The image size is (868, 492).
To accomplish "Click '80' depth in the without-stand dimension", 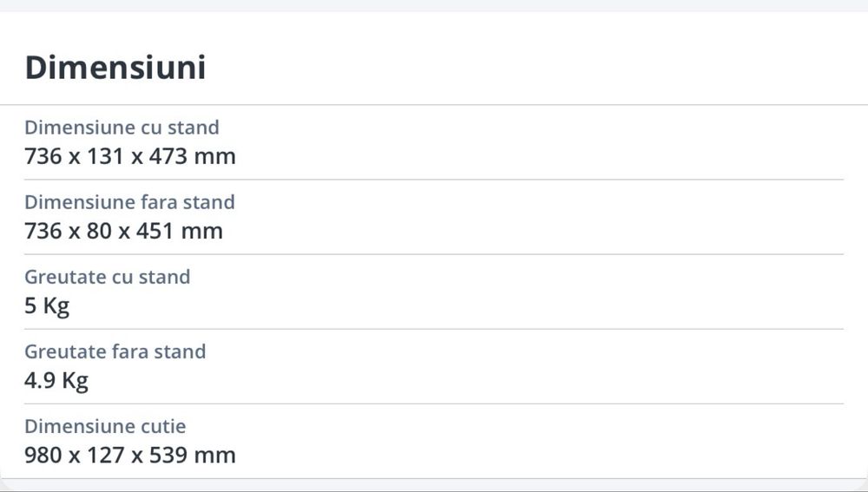I will tap(99, 232).
